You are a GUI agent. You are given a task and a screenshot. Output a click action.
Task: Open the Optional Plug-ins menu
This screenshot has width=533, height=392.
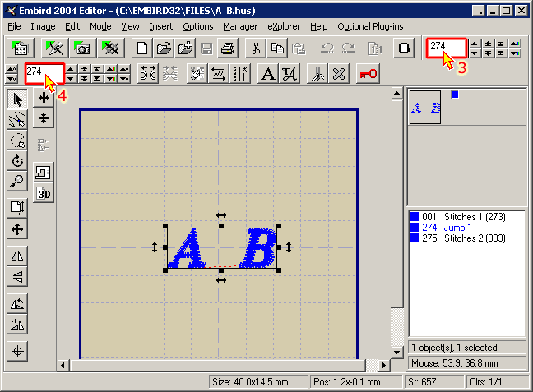click(370, 26)
